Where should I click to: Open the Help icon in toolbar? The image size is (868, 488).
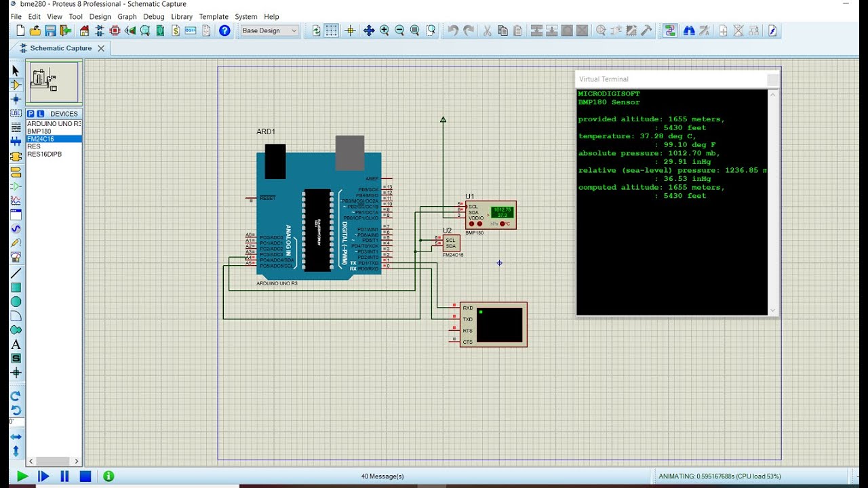click(224, 30)
